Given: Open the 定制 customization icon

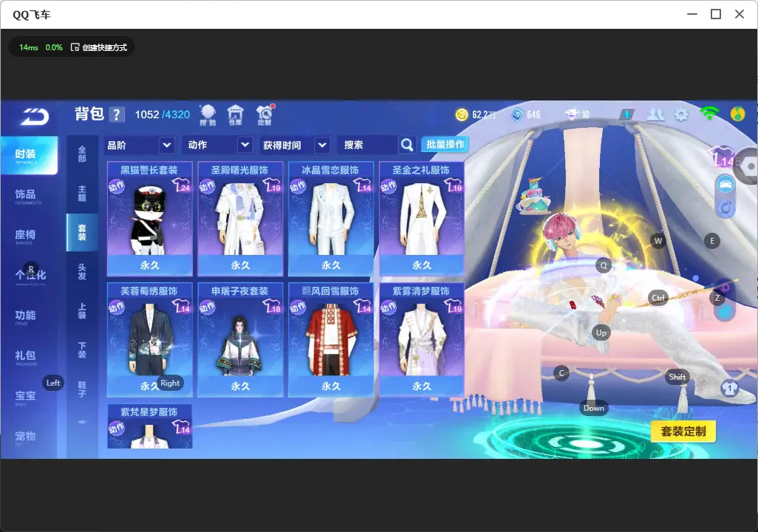Looking at the screenshot, I should pos(264,115).
